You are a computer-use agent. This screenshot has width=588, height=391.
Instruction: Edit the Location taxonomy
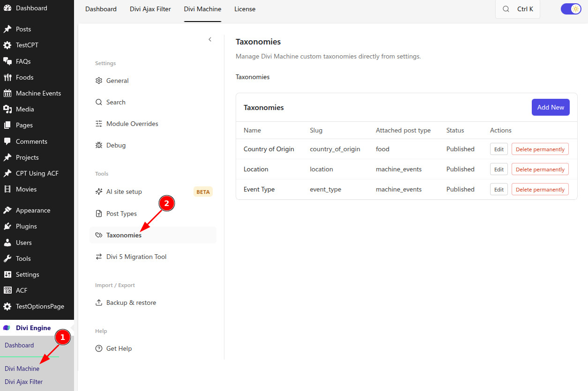tap(499, 170)
